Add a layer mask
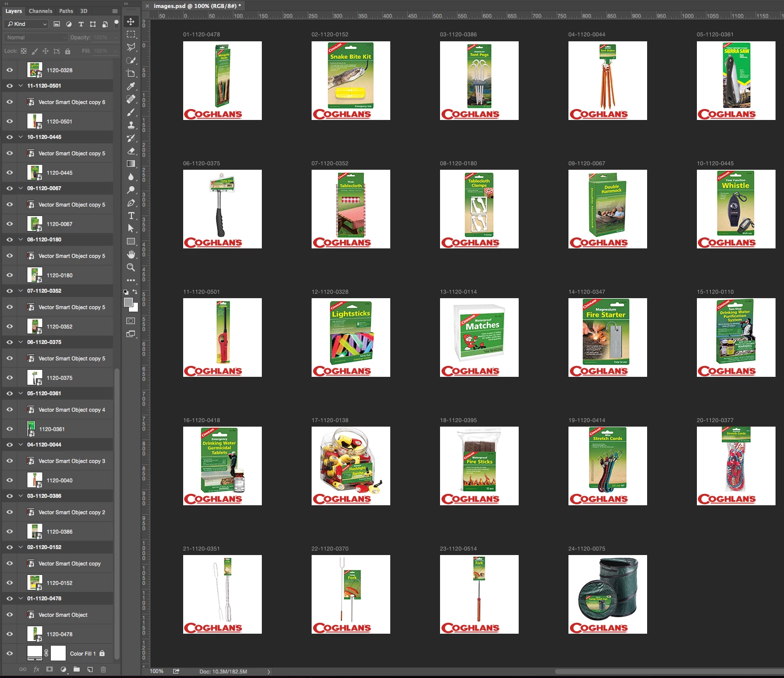 (49, 670)
